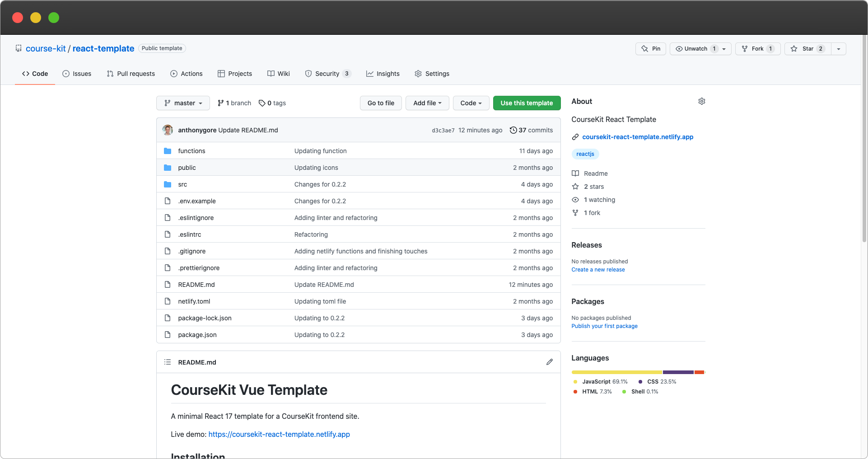Click the Use this template button
Screen dimensions: 868x459
point(527,103)
